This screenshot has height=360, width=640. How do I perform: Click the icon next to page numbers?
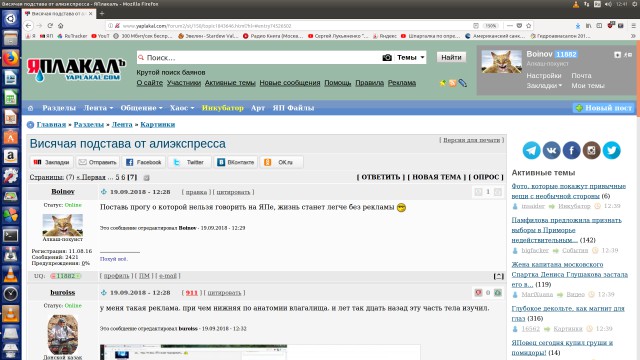tap(147, 178)
